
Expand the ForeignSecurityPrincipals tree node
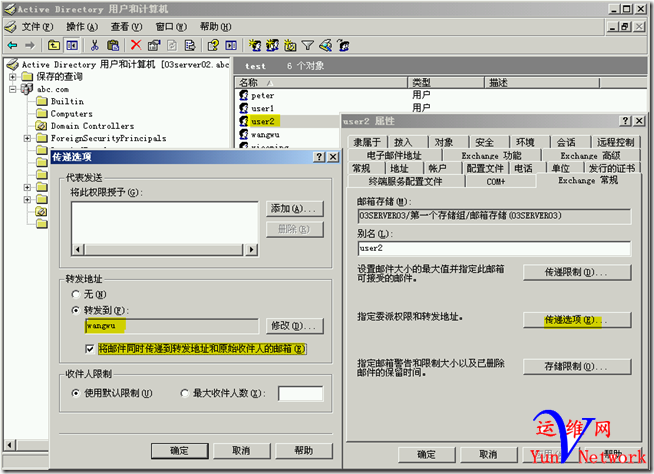coord(27,138)
